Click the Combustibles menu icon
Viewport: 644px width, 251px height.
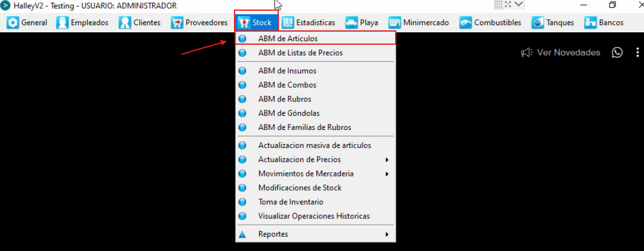466,23
